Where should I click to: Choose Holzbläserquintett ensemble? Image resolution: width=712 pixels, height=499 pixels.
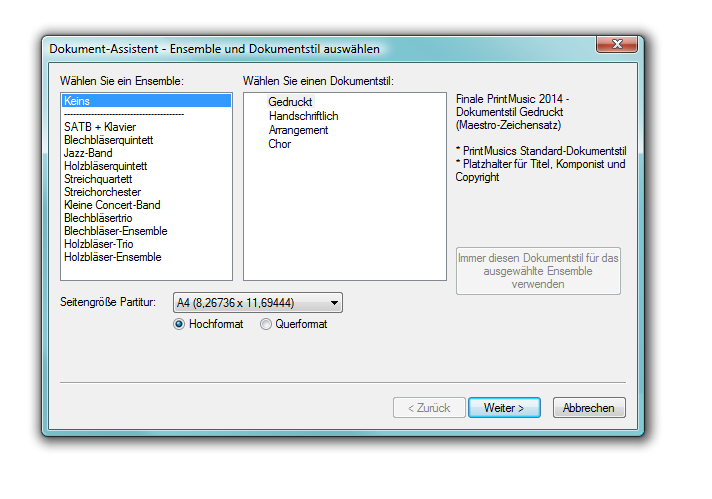pos(105,166)
